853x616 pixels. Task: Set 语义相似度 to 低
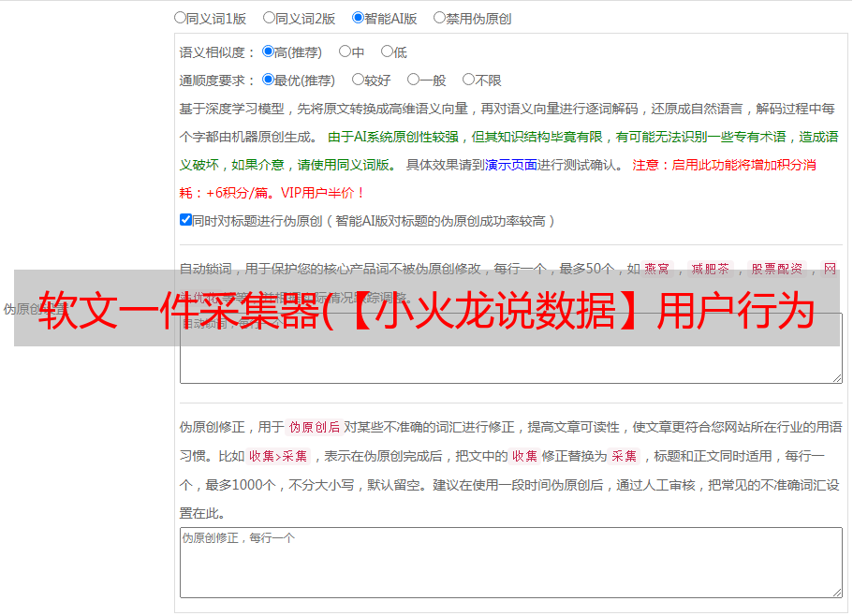(387, 51)
